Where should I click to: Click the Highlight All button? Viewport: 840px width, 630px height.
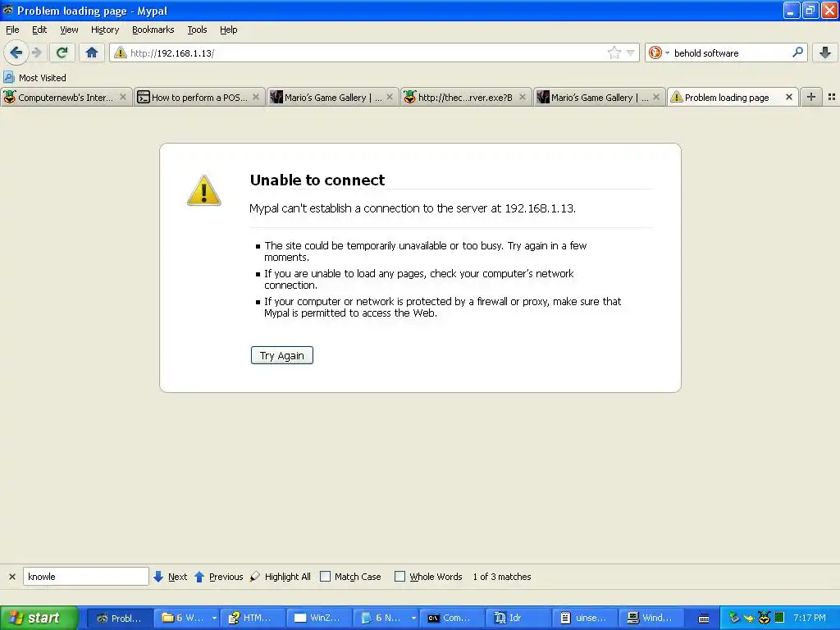(281, 577)
